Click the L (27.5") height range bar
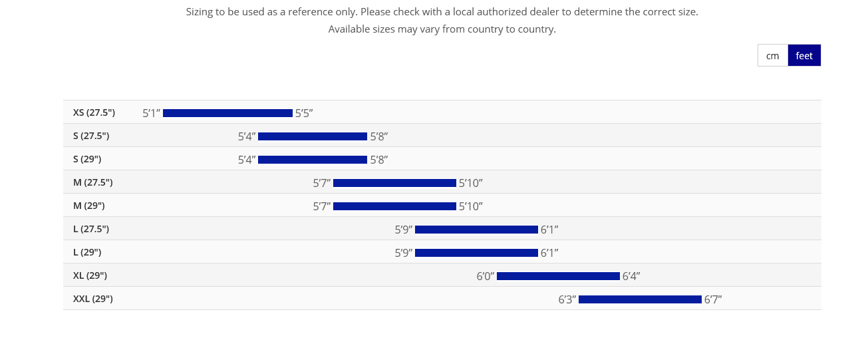868x342 pixels. [x=476, y=230]
